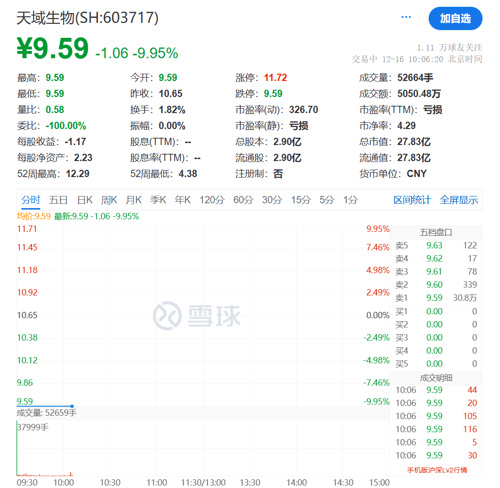The width and height of the screenshot is (500, 488).
Task: Click the 卖1 order row with 30.8万
Action: [x=436, y=298]
